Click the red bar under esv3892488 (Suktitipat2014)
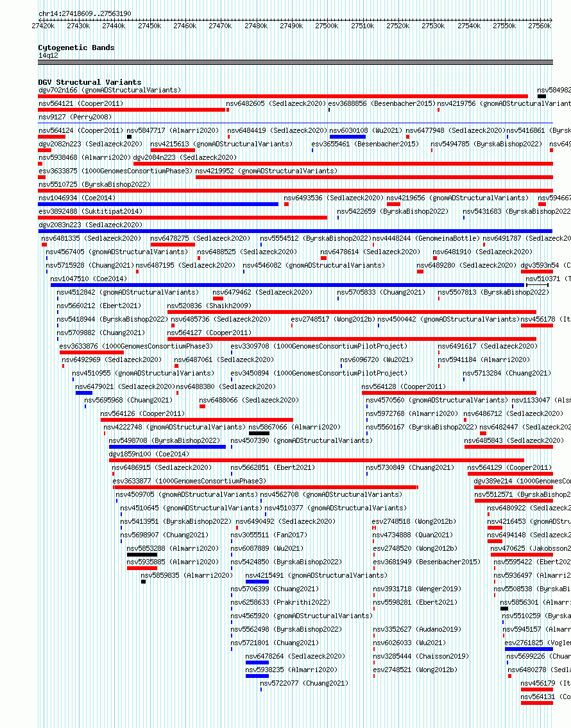 tap(182, 218)
